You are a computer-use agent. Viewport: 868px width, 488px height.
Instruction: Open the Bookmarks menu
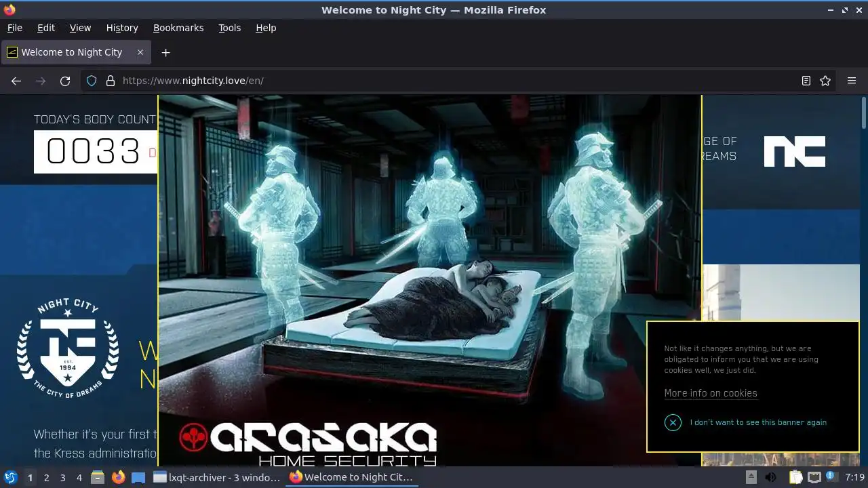pyautogui.click(x=178, y=28)
